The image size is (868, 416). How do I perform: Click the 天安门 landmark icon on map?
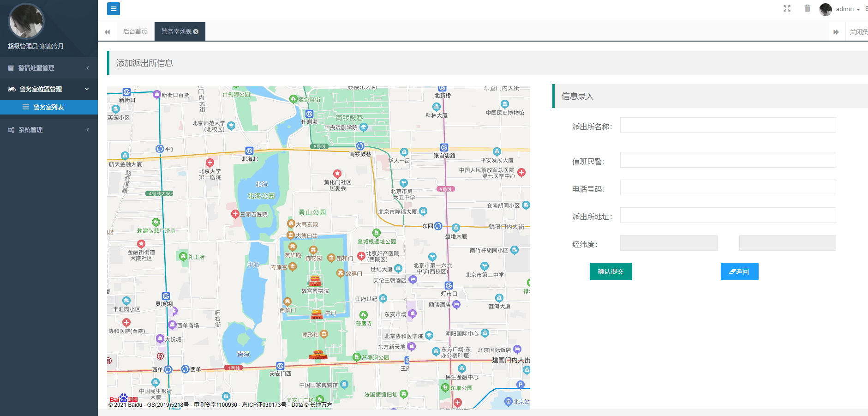318,355
